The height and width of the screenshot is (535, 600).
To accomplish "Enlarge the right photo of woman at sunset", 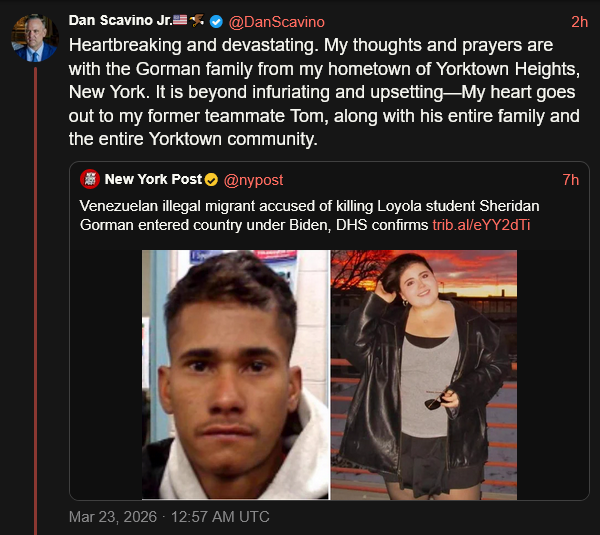I will point(424,374).
